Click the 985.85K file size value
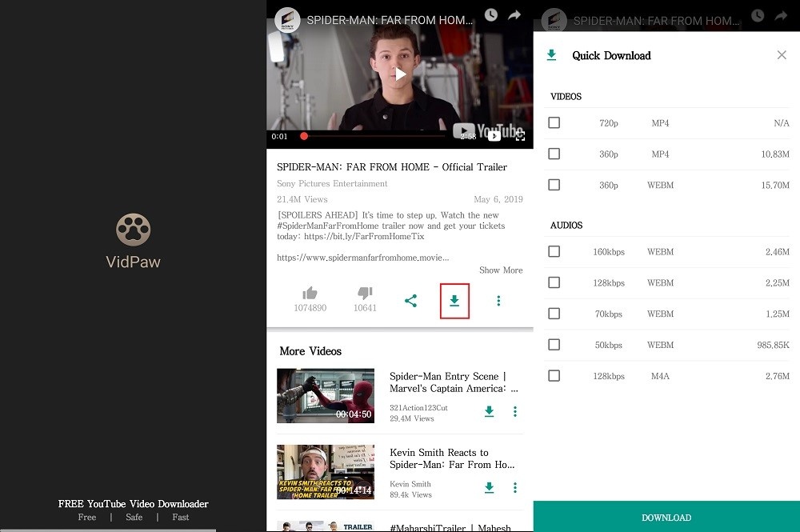This screenshot has height=532, width=800. click(x=773, y=346)
